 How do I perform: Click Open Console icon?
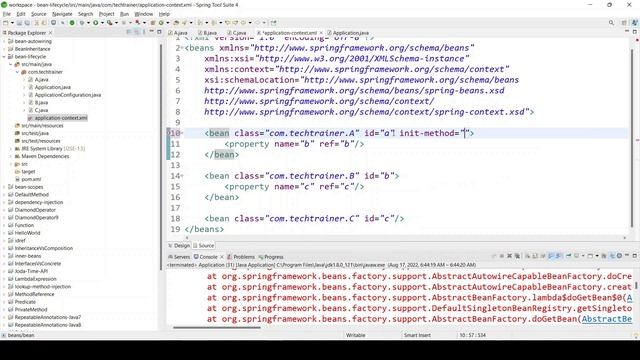coord(590,256)
